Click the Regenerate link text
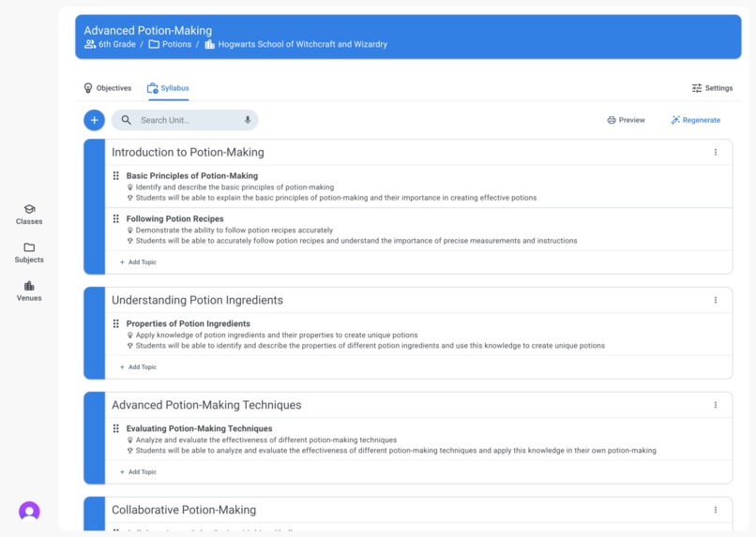This screenshot has width=756, height=537. 701,120
